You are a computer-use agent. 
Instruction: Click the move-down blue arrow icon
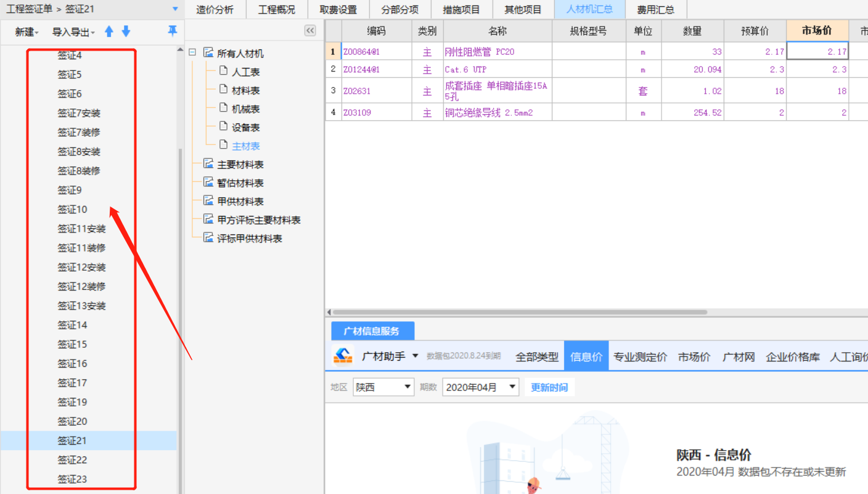coord(126,31)
